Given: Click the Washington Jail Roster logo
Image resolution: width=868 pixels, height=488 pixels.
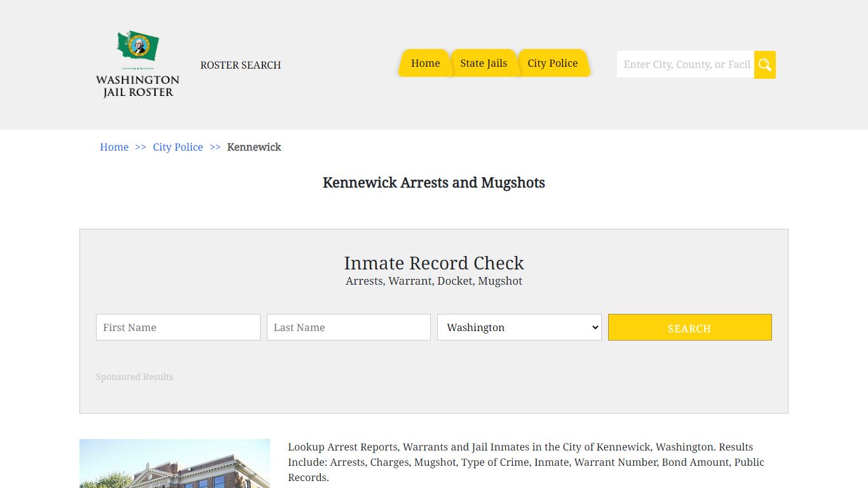Looking at the screenshot, I should [x=137, y=64].
